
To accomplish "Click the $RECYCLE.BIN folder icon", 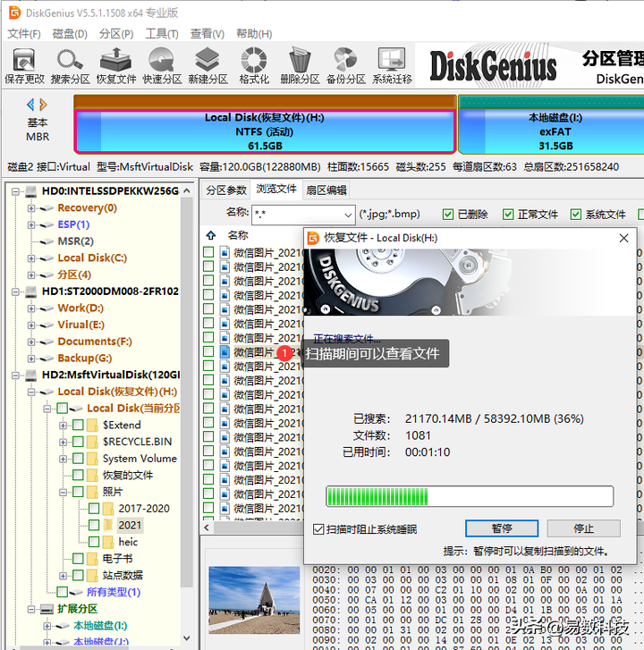I will 92,442.
